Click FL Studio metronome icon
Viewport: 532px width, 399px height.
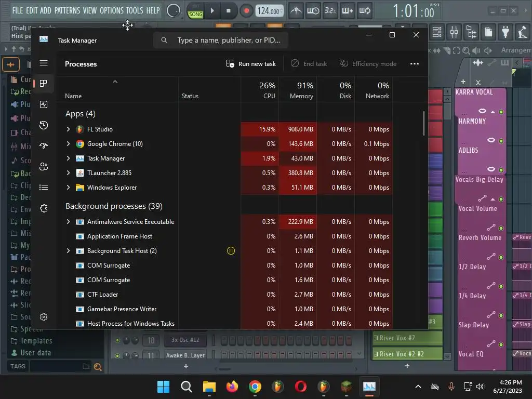tap(296, 11)
